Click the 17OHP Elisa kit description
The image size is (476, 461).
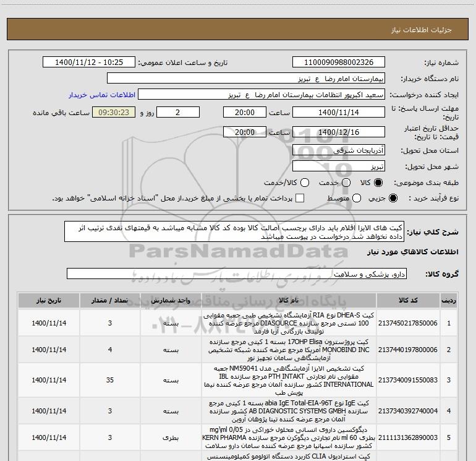click(289, 350)
